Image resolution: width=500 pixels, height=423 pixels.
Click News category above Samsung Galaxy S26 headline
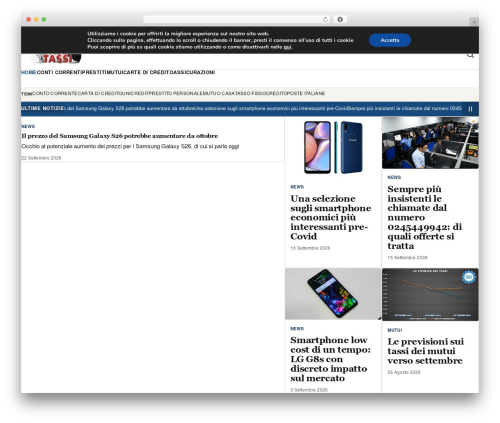tap(28, 126)
